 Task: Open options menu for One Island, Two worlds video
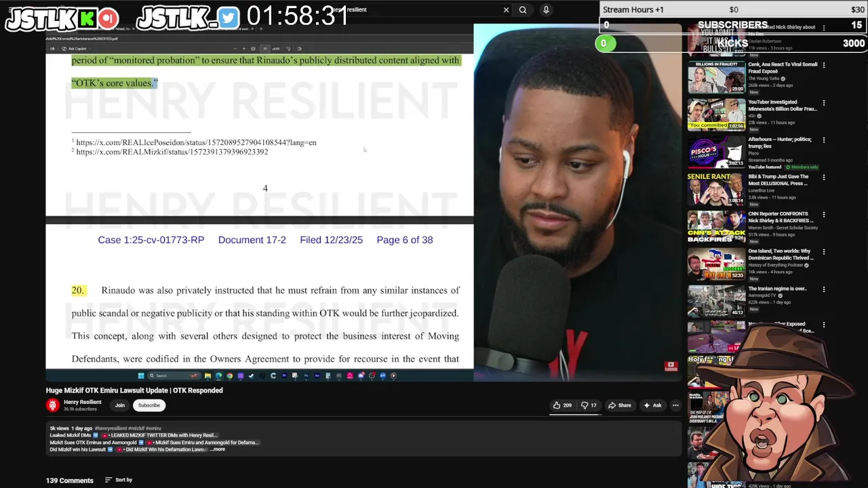[824, 252]
